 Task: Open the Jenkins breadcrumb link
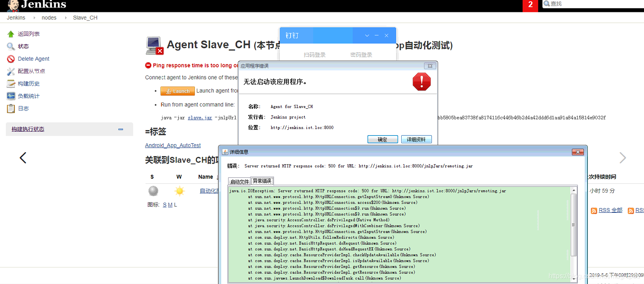coord(16,17)
